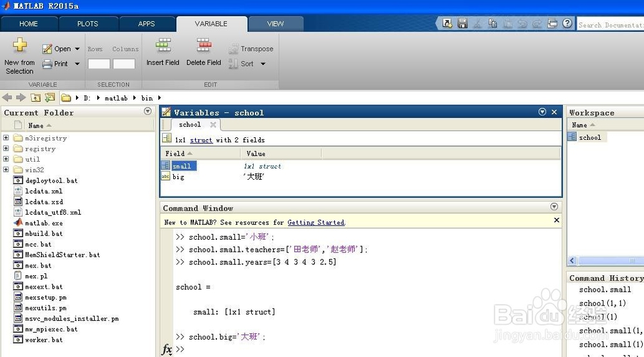The height and width of the screenshot is (357, 644).
Task: Open the Getting Started link
Action: [x=316, y=222]
